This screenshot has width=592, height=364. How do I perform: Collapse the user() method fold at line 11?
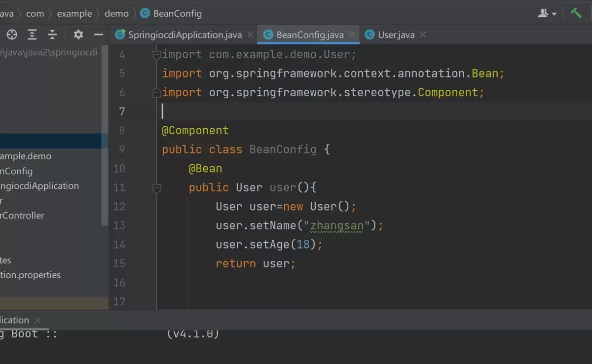(x=156, y=187)
